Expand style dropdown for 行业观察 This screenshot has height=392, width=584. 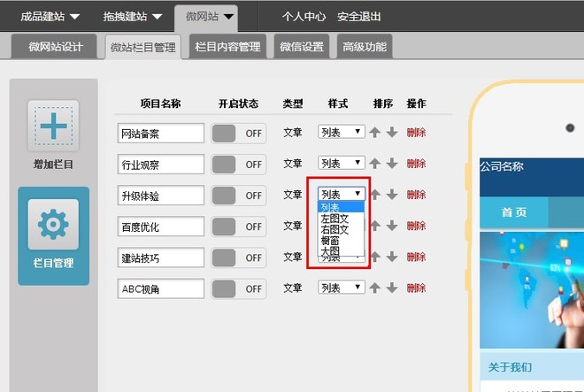(341, 164)
